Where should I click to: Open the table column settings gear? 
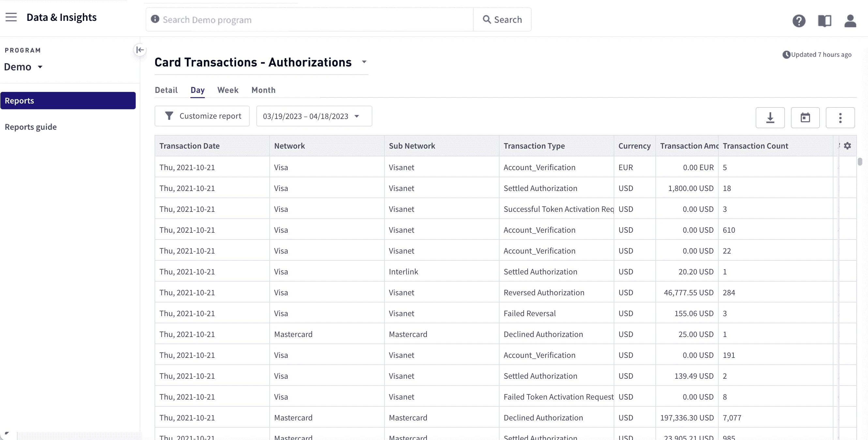pyautogui.click(x=847, y=146)
